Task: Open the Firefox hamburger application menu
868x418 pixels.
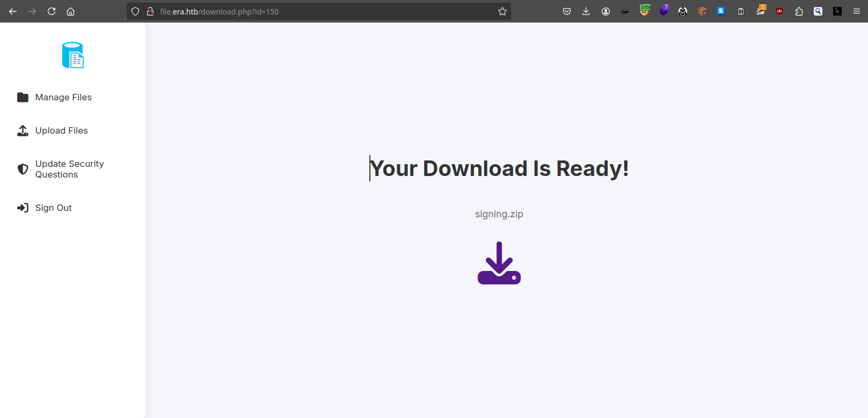Action: 856,11
